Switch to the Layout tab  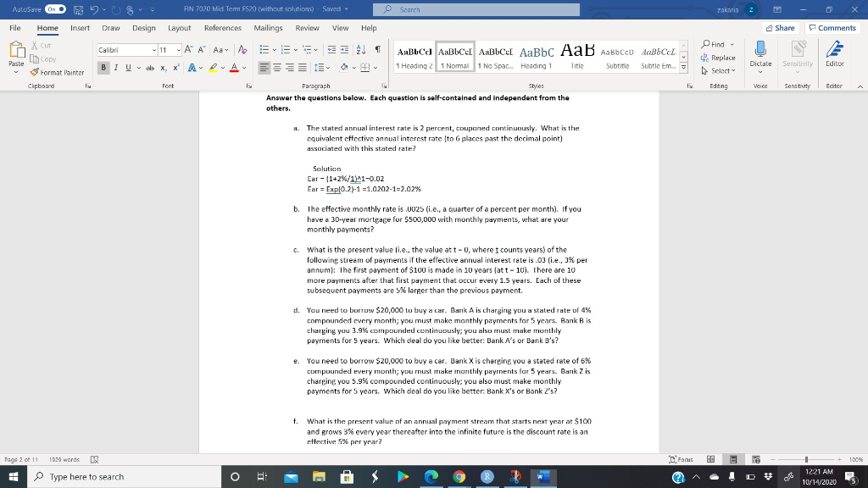pyautogui.click(x=180, y=28)
